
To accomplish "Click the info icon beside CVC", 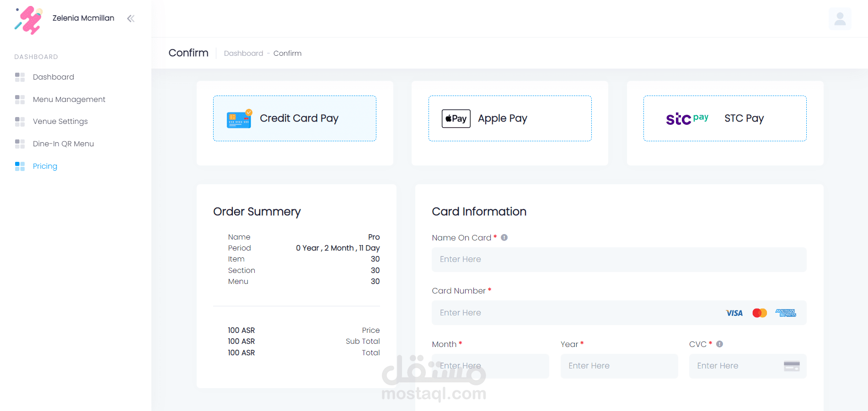I will point(719,344).
